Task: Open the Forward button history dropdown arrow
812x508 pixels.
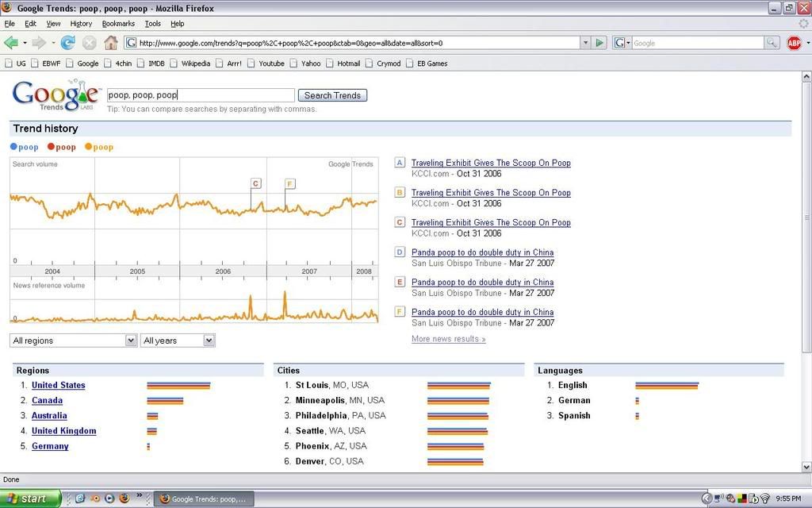Action: tap(53, 43)
